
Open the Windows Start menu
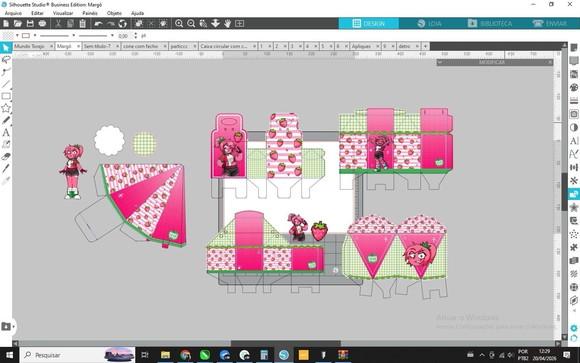tap(9, 355)
